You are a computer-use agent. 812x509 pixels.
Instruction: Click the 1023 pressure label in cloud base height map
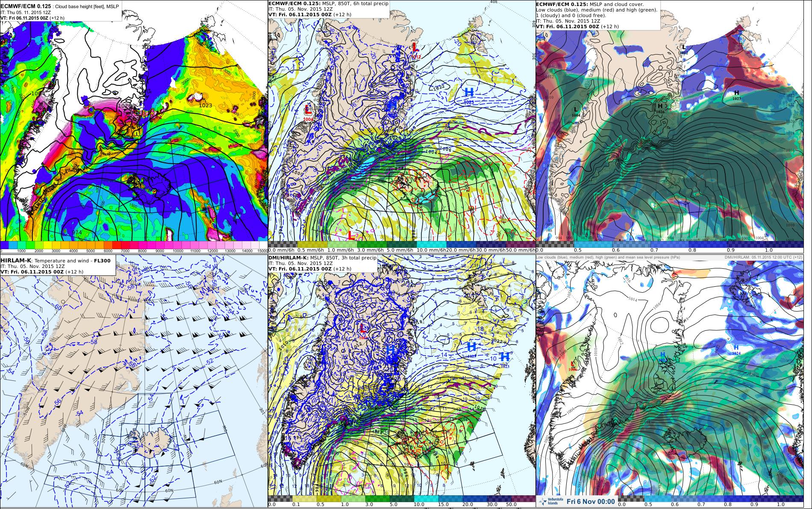pos(206,105)
